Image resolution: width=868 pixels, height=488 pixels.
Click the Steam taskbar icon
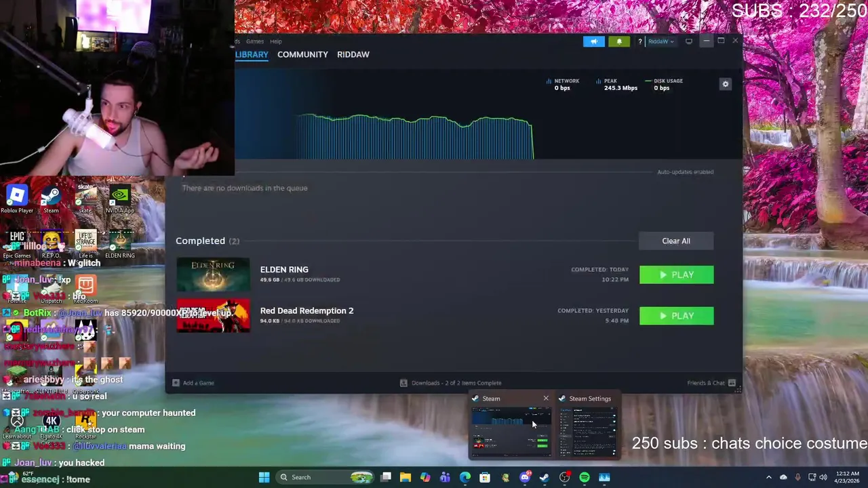coord(545,477)
